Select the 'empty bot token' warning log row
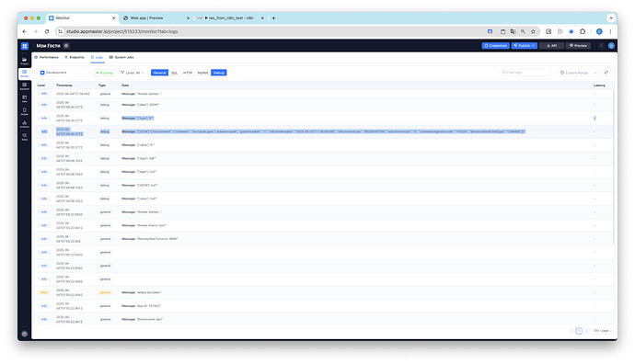Viewport: 635px width, 364px height. 323,292
